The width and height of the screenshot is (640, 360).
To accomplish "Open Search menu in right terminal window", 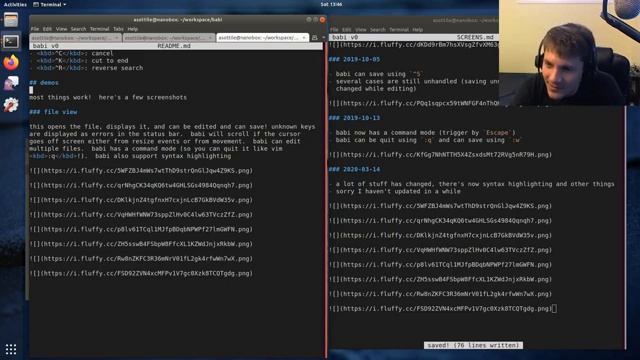I will pos(378,30).
